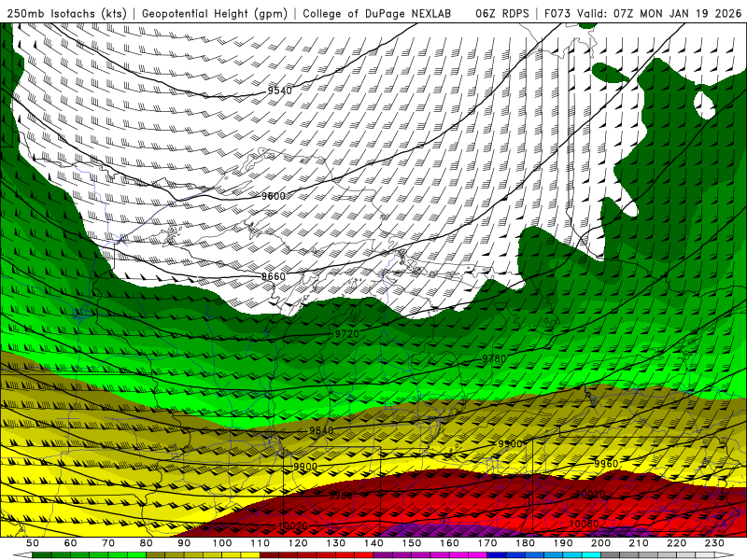The width and height of the screenshot is (747, 560).
Task: Select the 160 legend value
Action: click(449, 543)
